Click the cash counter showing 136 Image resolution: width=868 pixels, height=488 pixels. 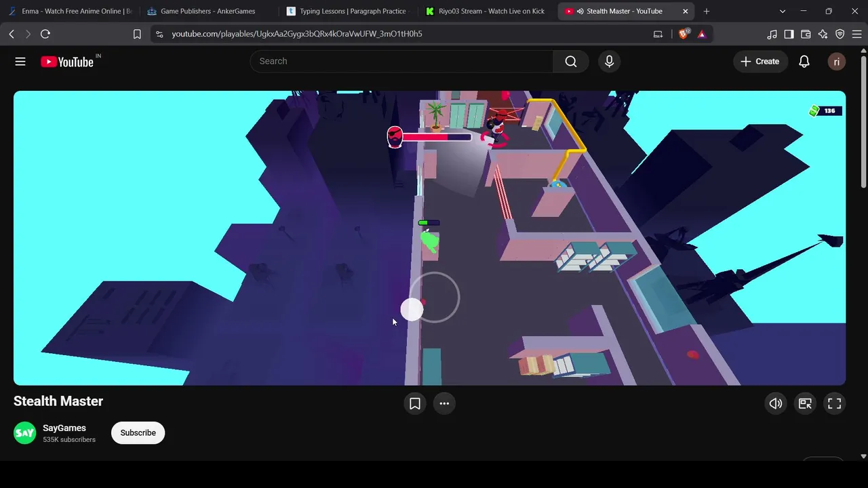[x=825, y=110]
